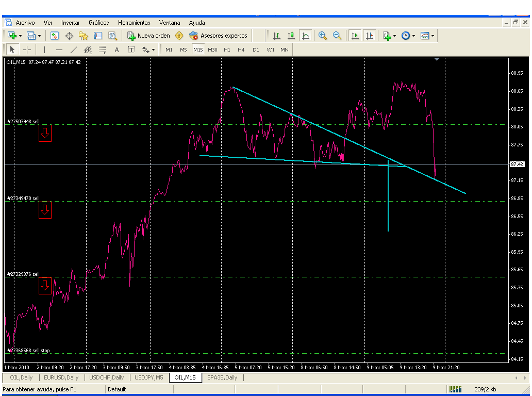532x396 pixels.
Task: Switch to USDCHF,Daily chart tab
Action: tap(107, 377)
